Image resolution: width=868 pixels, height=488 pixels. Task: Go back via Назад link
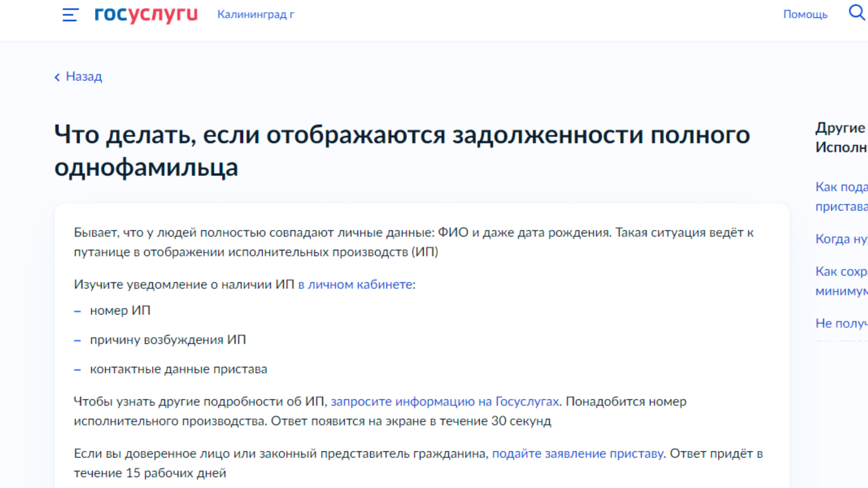pyautogui.click(x=84, y=76)
